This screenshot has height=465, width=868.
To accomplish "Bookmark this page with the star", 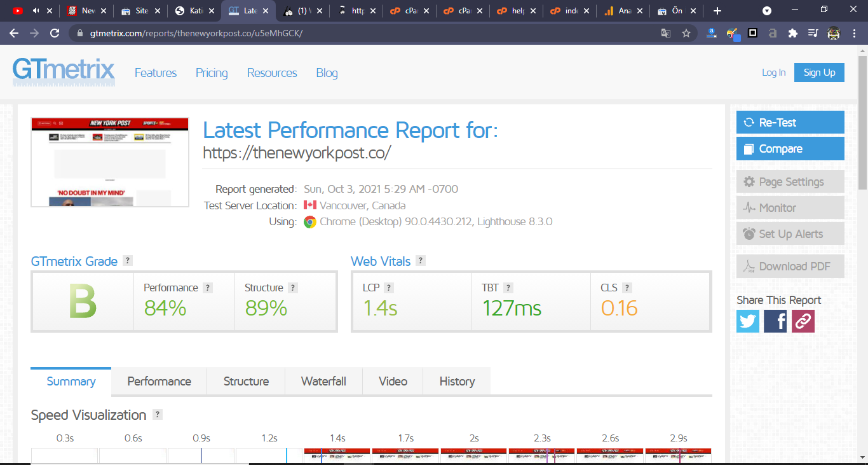I will click(686, 33).
